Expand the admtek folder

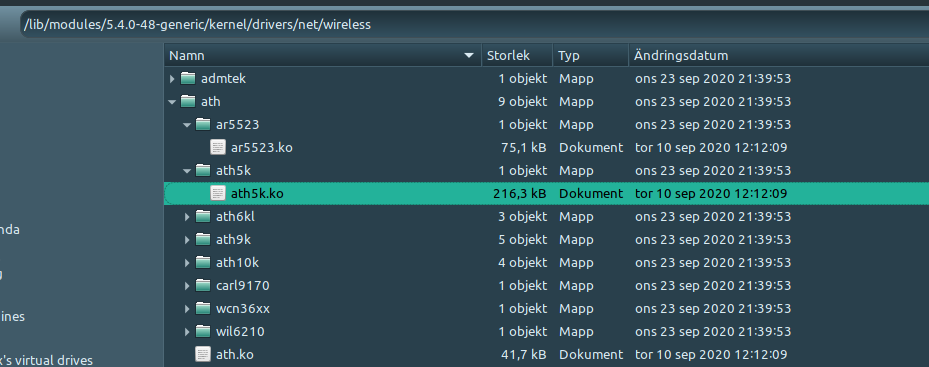pyautogui.click(x=172, y=78)
